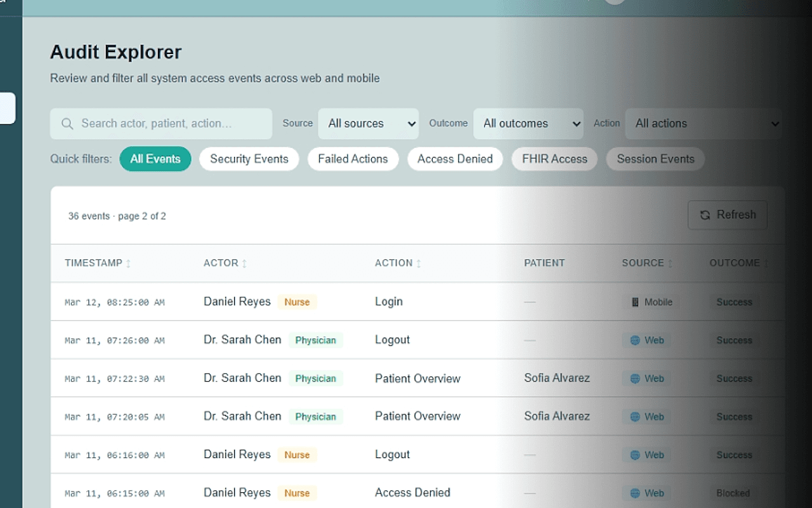Switch to FHIR Access quick filter

554,159
